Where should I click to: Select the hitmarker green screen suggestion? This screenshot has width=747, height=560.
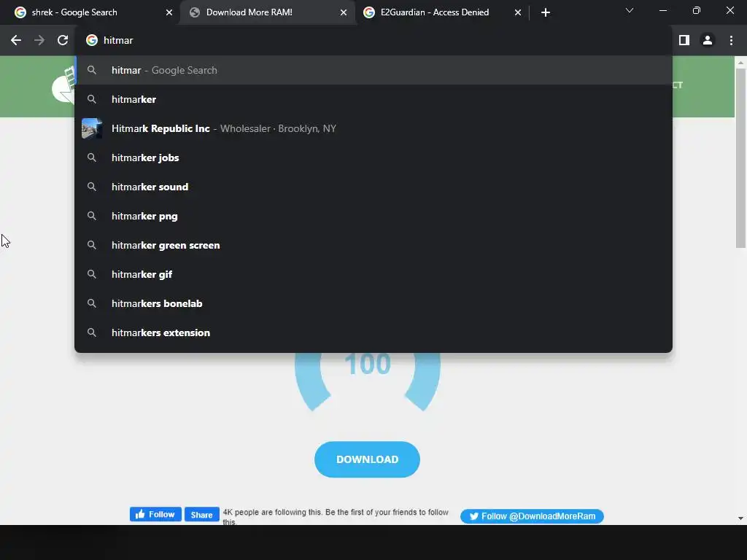[374, 245]
